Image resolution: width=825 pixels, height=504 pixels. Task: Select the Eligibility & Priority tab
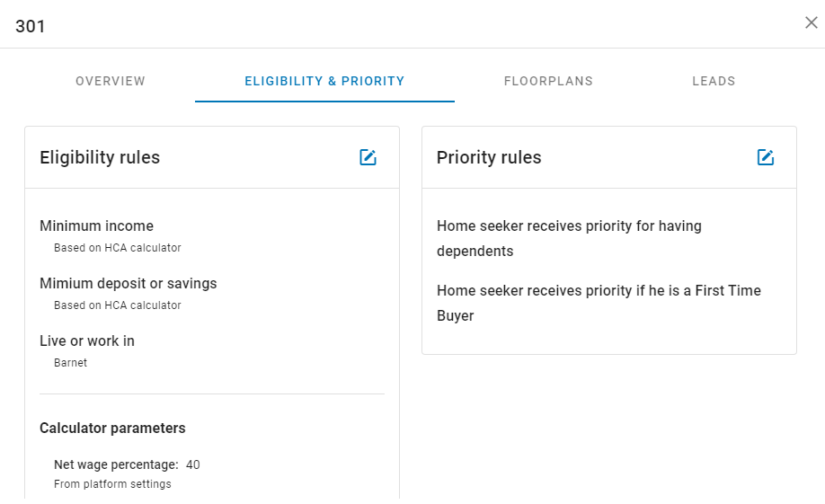324,81
